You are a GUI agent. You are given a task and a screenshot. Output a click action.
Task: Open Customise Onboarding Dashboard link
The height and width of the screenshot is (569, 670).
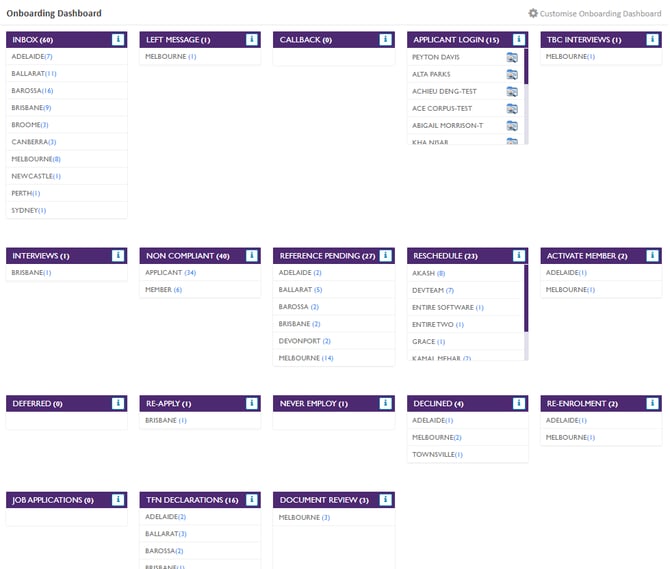pyautogui.click(x=600, y=14)
